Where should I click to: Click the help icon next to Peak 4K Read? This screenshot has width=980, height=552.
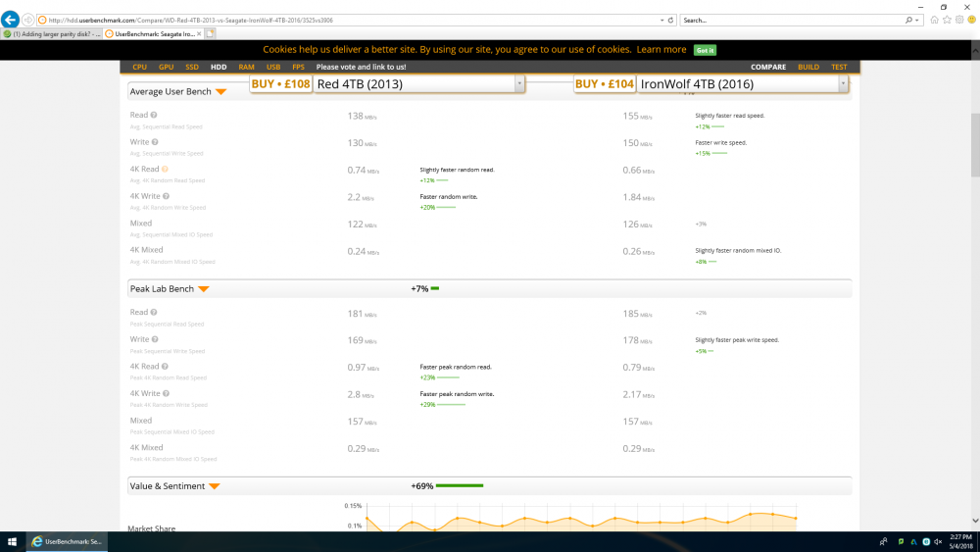pos(165,367)
